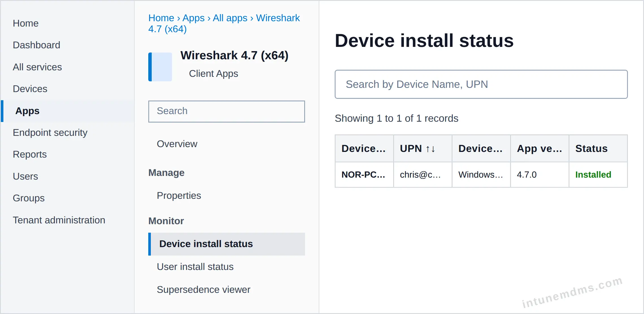Click All apps breadcrumb link
The width and height of the screenshot is (644, 314).
pos(230,18)
